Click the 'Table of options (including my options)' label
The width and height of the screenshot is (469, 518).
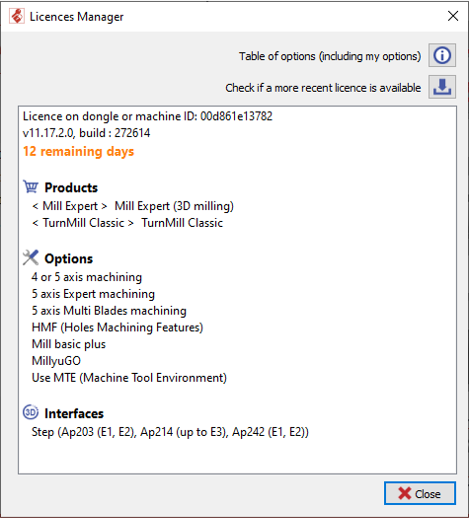(330, 56)
